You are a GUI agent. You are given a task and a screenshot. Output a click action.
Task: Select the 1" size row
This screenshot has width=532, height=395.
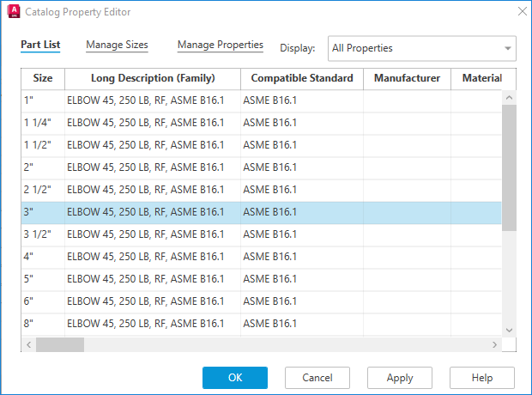point(43,100)
